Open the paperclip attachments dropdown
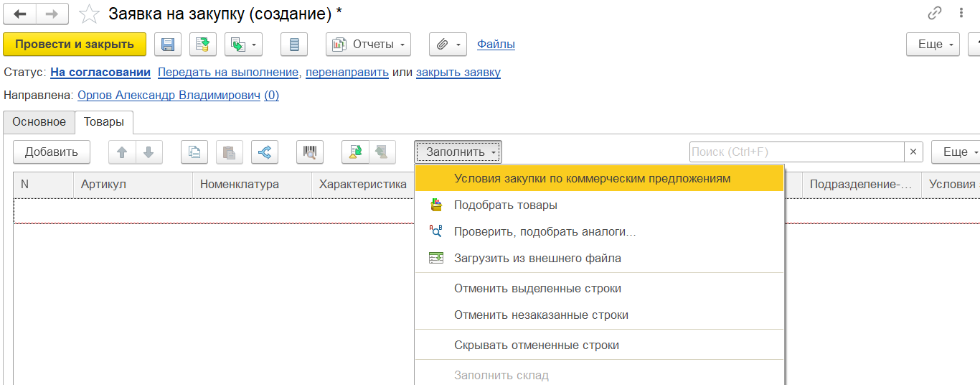 click(448, 45)
